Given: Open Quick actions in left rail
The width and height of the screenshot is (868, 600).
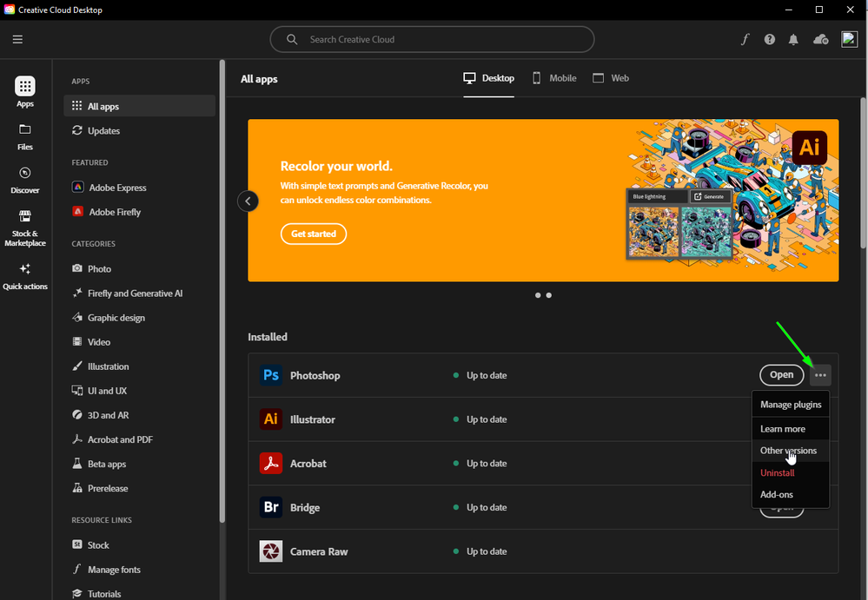Looking at the screenshot, I should pyautogui.click(x=25, y=276).
